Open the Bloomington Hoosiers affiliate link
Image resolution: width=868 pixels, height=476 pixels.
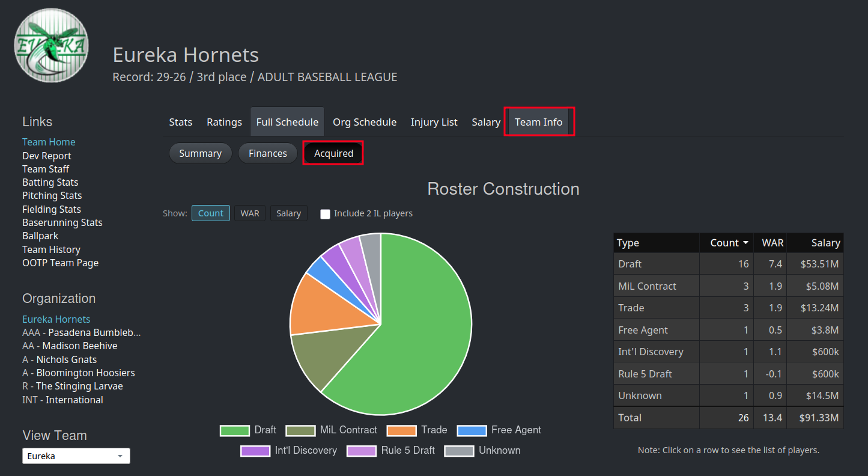[x=86, y=373]
